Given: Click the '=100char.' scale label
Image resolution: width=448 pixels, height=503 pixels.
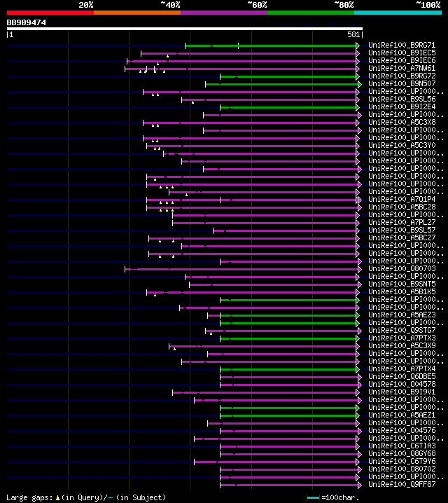Looking at the screenshot, I should (x=340, y=497).
